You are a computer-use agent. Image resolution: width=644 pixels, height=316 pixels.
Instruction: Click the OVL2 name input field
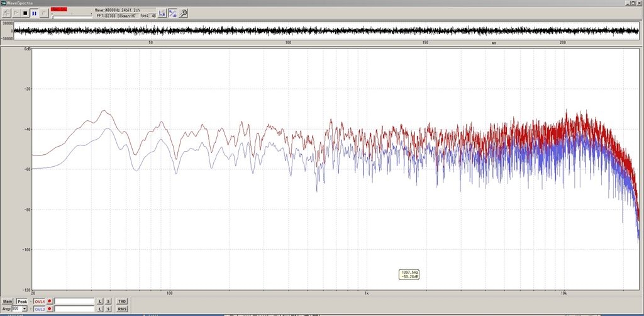click(x=74, y=309)
